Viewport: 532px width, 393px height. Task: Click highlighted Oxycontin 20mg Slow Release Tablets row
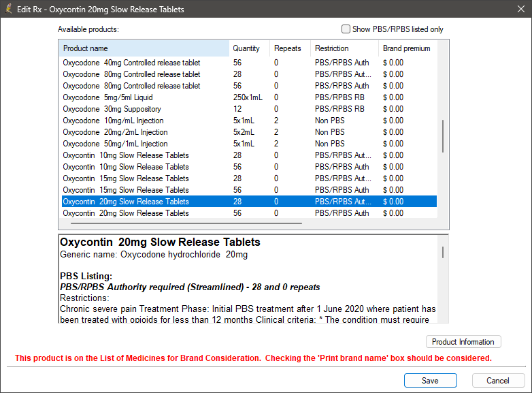coord(249,202)
